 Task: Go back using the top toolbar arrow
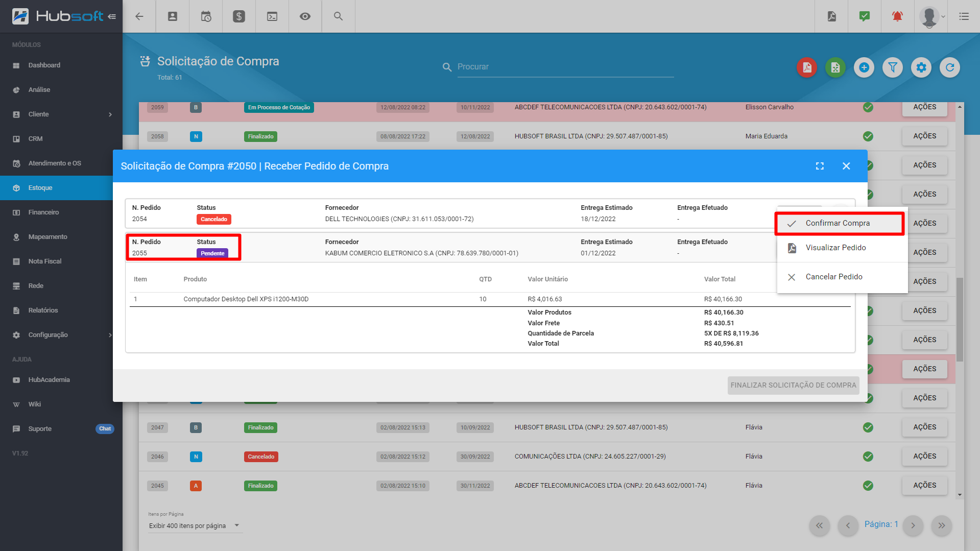pos(139,16)
